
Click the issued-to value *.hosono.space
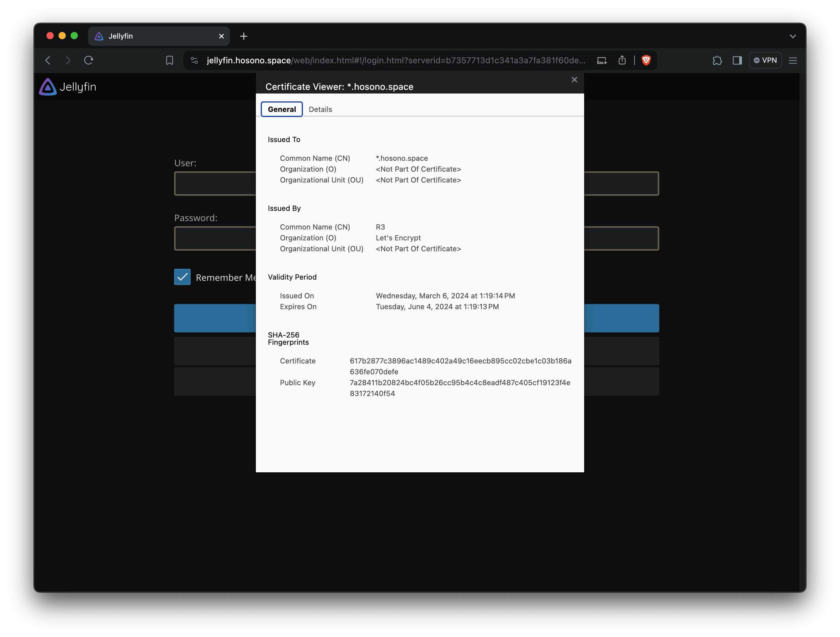402,158
